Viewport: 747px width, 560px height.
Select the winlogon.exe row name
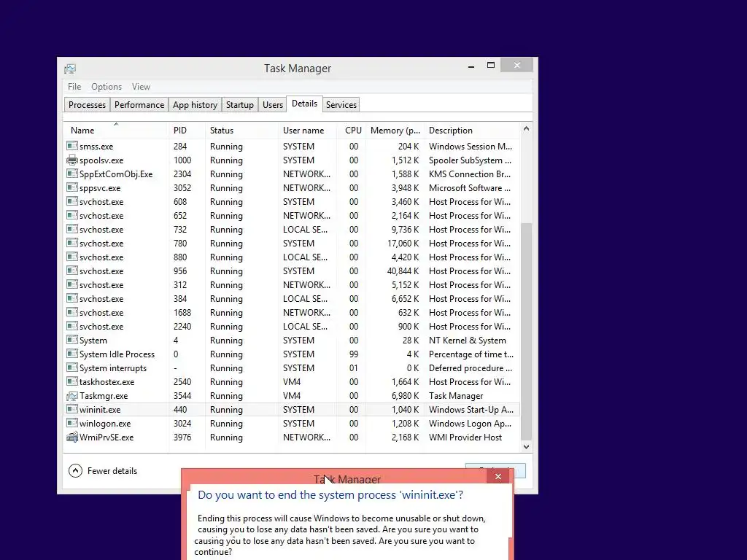pos(105,424)
